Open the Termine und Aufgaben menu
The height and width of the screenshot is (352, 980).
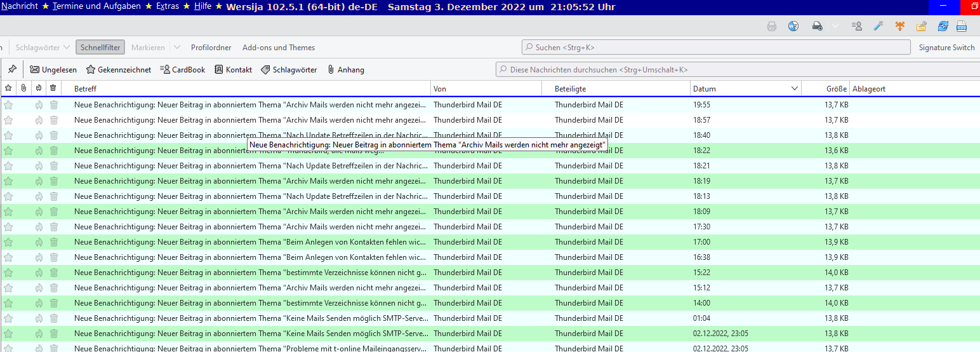click(96, 6)
